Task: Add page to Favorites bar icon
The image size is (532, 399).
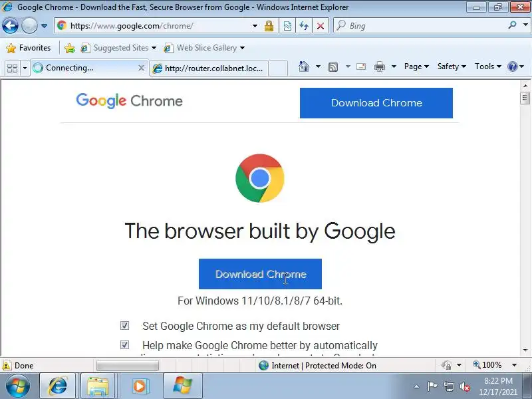Action: point(70,48)
